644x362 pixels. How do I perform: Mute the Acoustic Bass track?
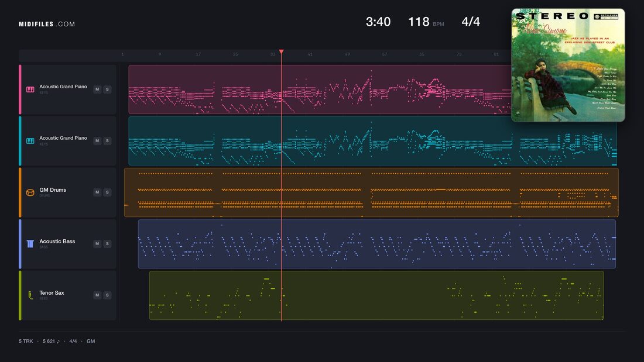(x=97, y=244)
